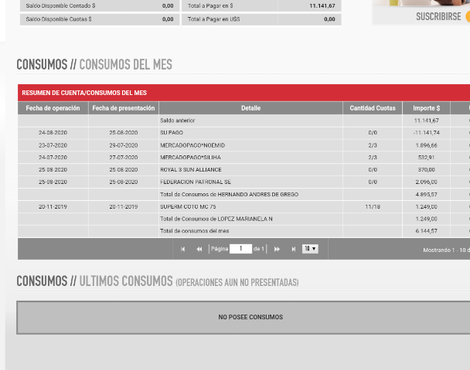Click operation date 23-07-2020
The image size is (470, 370).
click(53, 145)
